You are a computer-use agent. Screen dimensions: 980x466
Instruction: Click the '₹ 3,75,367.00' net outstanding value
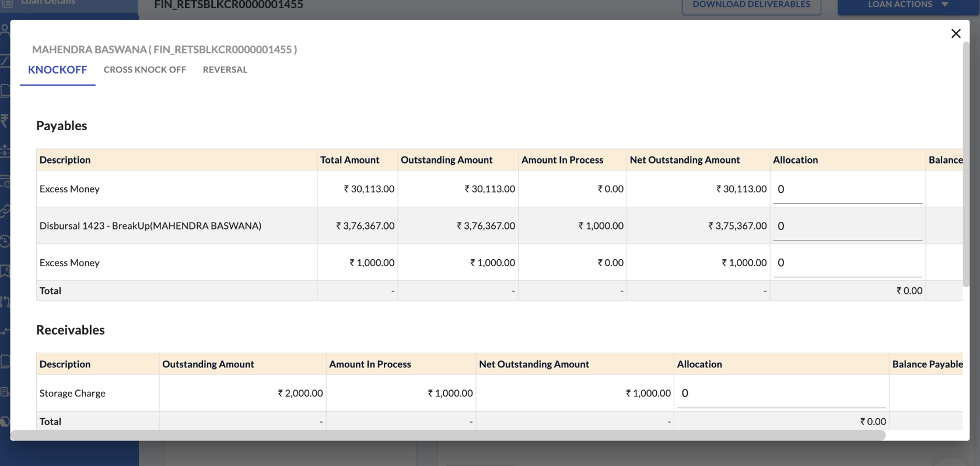coord(737,226)
